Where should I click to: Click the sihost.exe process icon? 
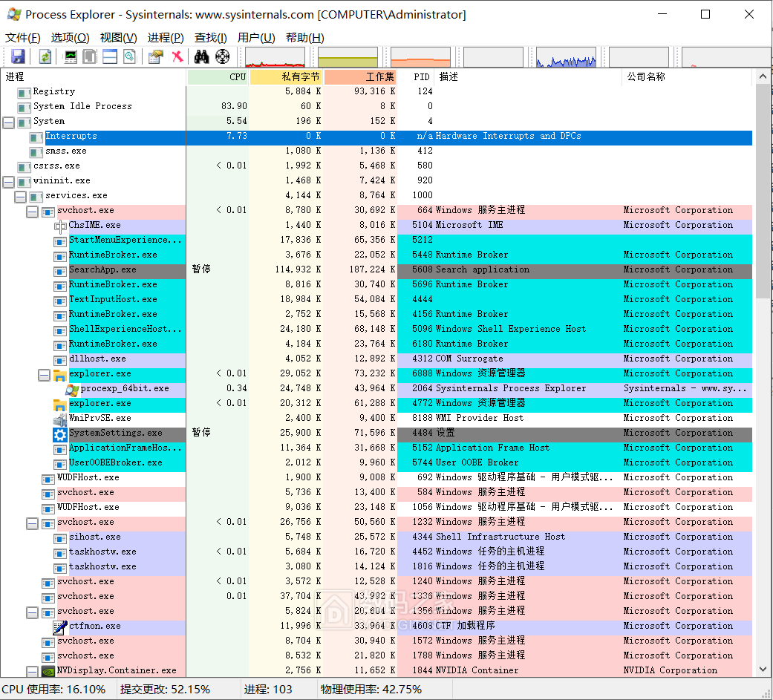tap(59, 538)
